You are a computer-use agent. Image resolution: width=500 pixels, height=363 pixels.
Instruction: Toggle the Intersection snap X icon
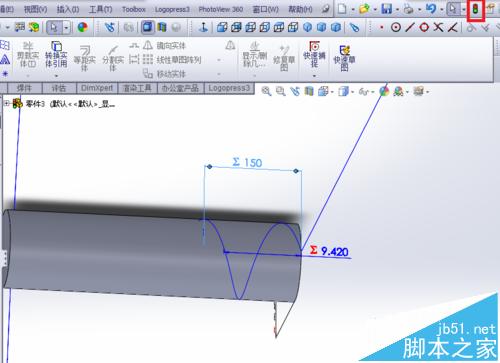(x=438, y=27)
